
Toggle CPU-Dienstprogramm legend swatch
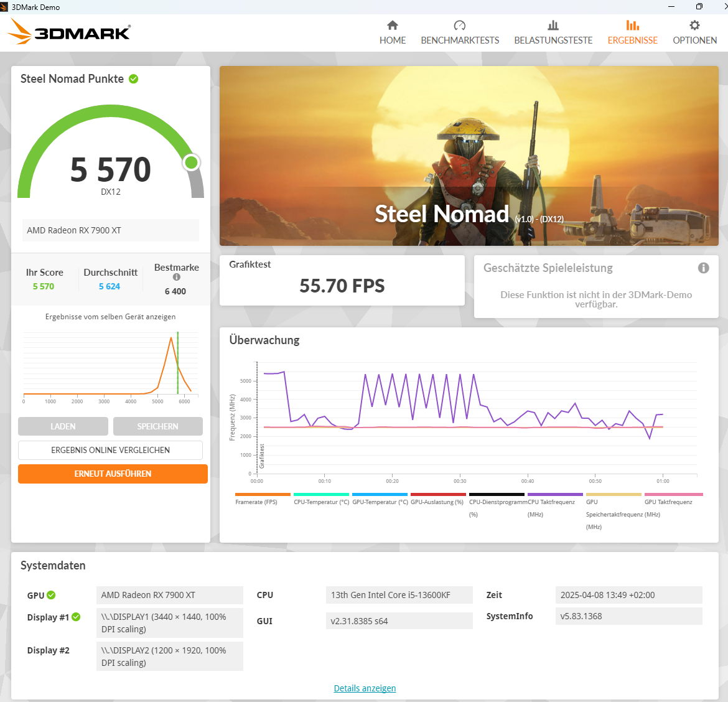497,495
